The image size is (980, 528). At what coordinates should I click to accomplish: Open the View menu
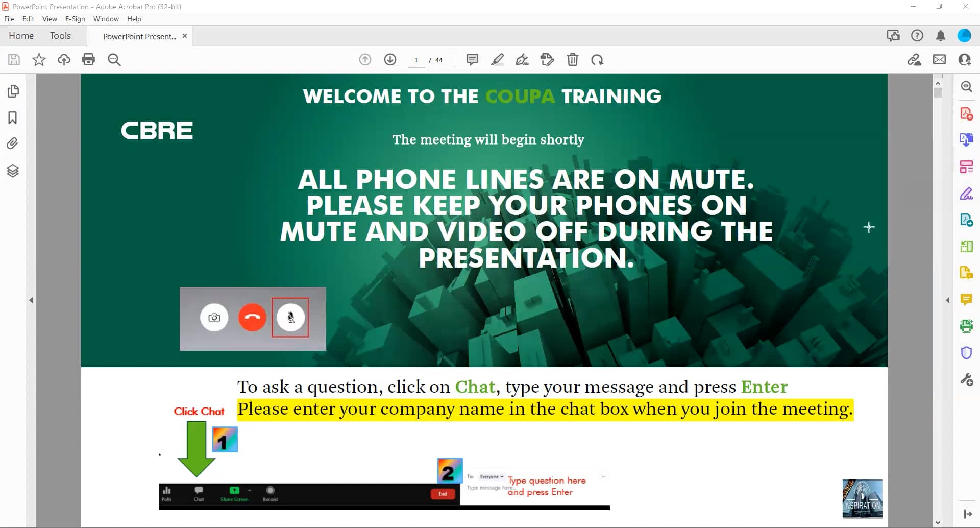(50, 19)
